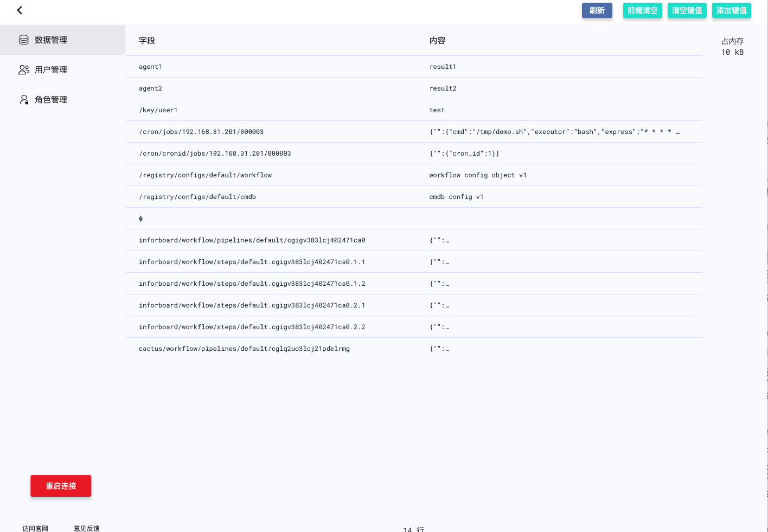This screenshot has width=768, height=532.
Task: Click the 14 行 row count footer
Action: click(x=414, y=529)
